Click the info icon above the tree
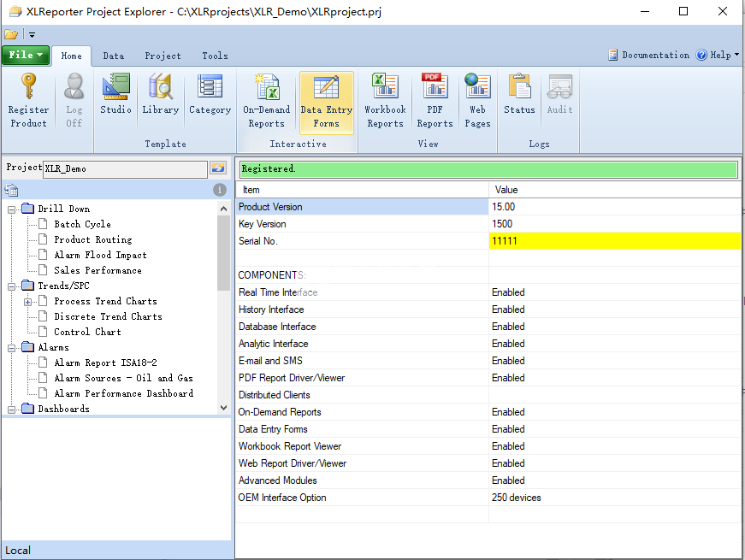745x560 pixels. [x=220, y=190]
